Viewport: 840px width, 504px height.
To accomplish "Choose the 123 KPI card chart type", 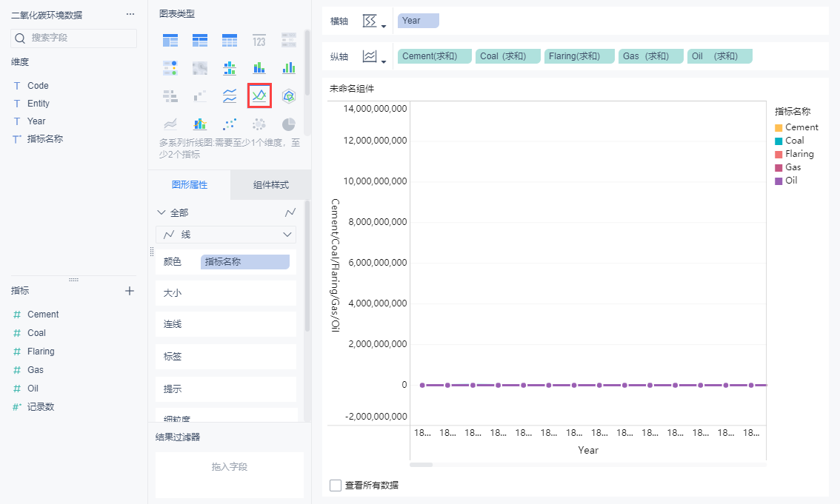I will tap(259, 40).
